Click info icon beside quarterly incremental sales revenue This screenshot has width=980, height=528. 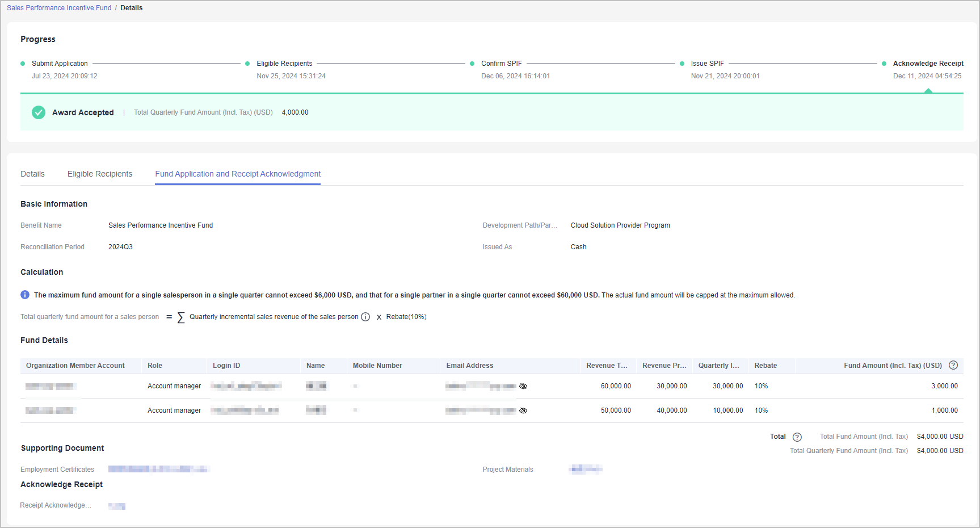click(365, 317)
